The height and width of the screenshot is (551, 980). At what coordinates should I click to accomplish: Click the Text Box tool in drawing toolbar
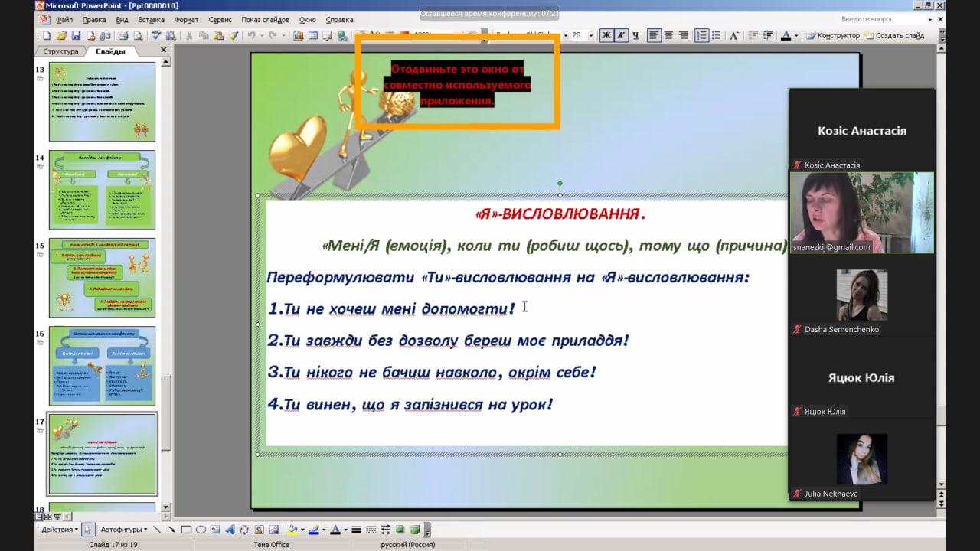tap(215, 529)
